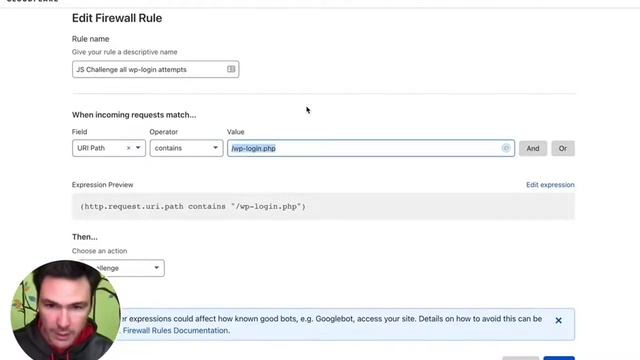Open the contains operator dropdown

[186, 148]
